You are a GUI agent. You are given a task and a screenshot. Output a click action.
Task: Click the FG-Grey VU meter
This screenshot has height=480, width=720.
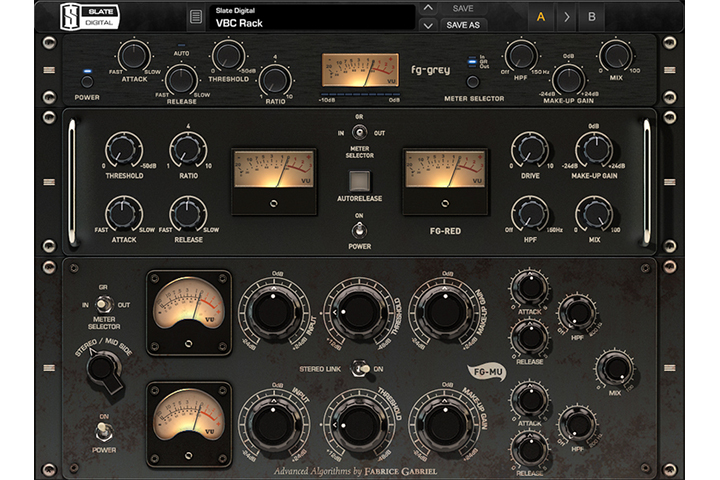coord(360,70)
